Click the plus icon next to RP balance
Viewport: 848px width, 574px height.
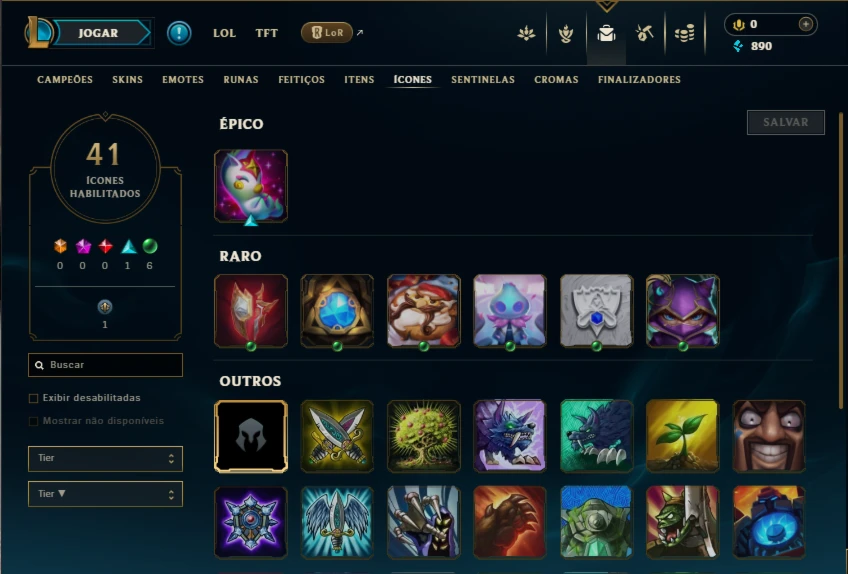click(x=806, y=24)
